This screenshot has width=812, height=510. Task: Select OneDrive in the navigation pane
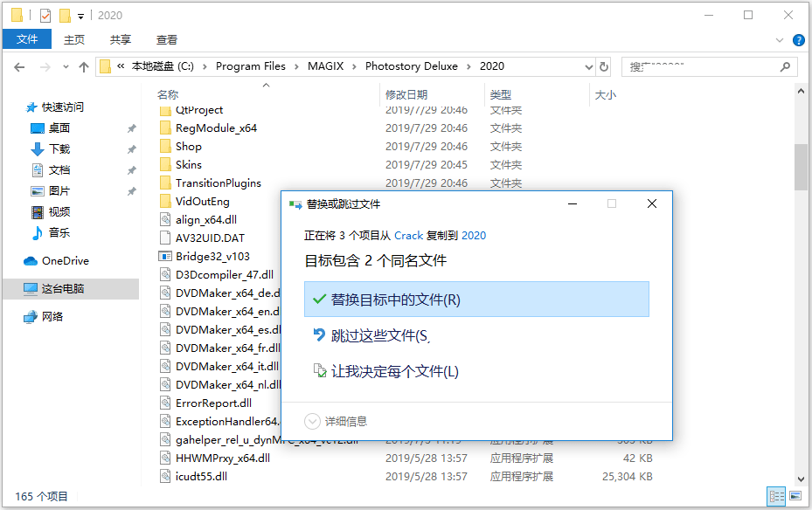tap(65, 260)
